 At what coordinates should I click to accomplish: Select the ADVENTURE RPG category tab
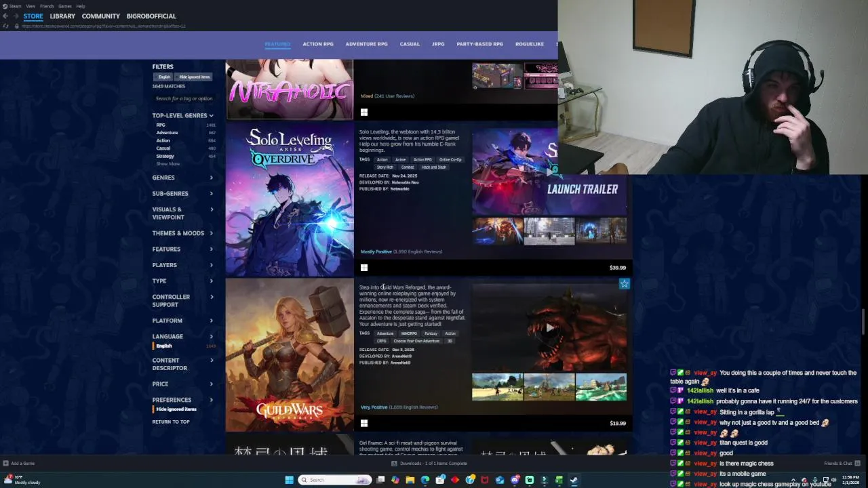pos(366,44)
